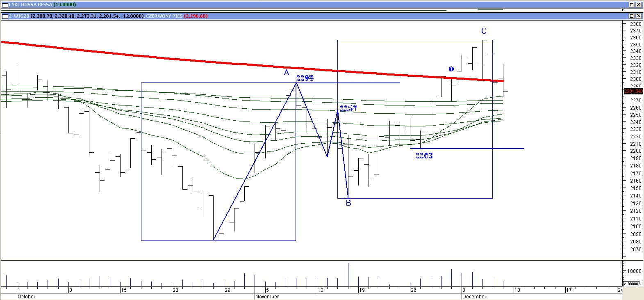The height and width of the screenshot is (300, 644).
Task: Click the 2350 price axis label
Action: pyautogui.click(x=636, y=44)
